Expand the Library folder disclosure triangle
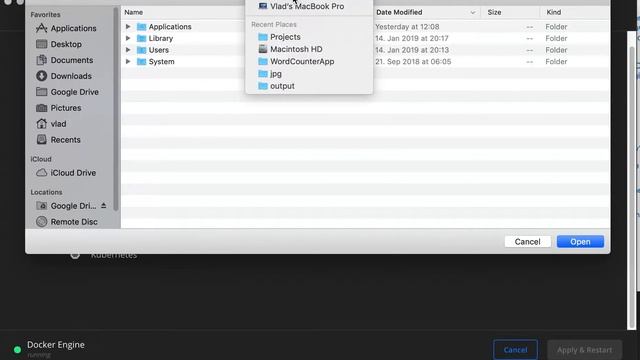The height and width of the screenshot is (360, 640). point(128,38)
